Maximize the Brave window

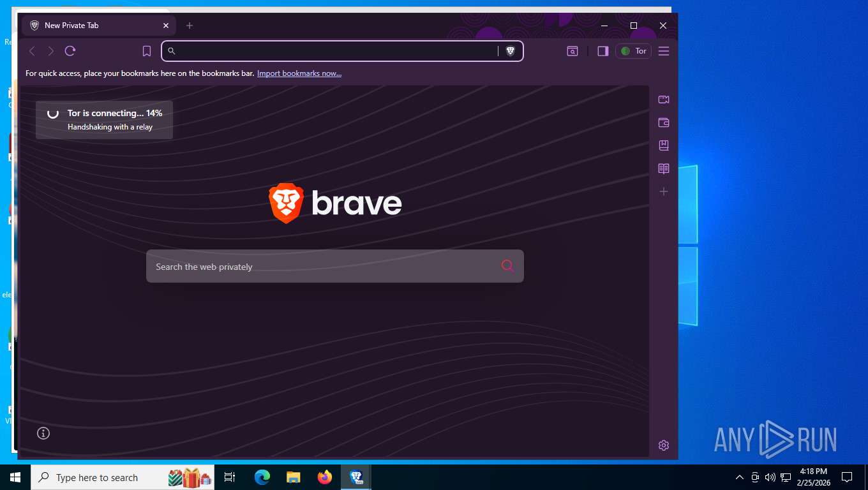pos(634,26)
